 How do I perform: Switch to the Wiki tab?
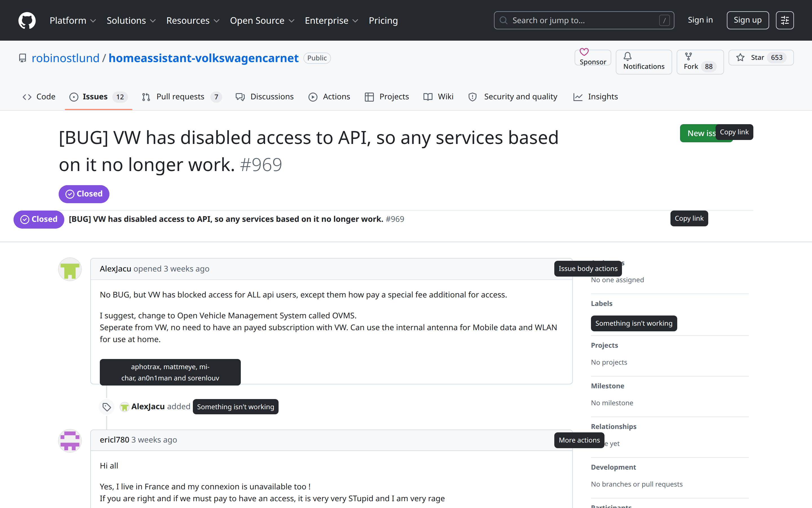coord(438,97)
